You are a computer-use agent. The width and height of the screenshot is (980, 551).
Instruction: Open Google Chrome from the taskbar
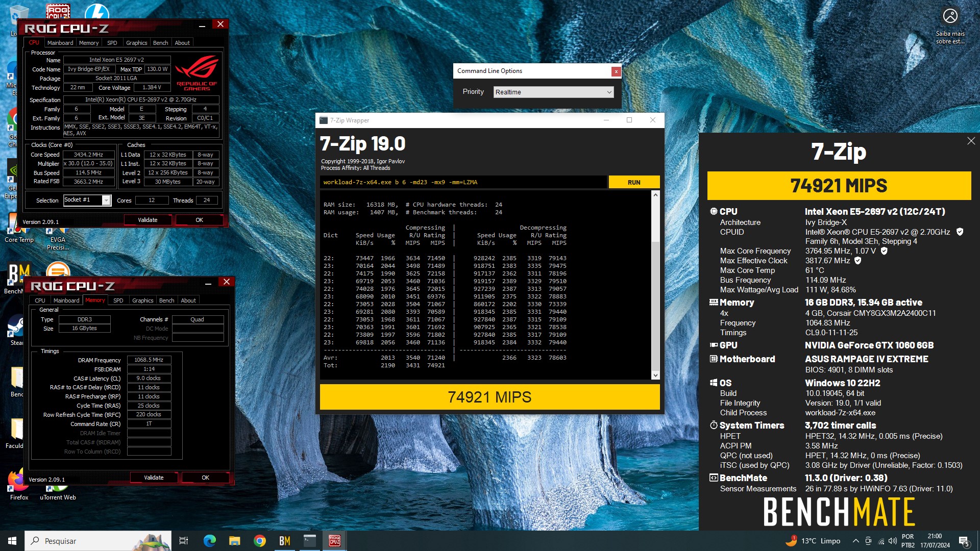coord(260,541)
